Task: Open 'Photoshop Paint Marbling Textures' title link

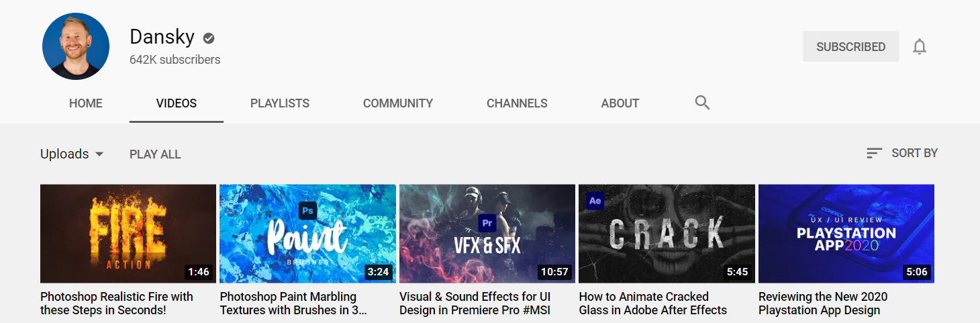Action: pos(293,304)
